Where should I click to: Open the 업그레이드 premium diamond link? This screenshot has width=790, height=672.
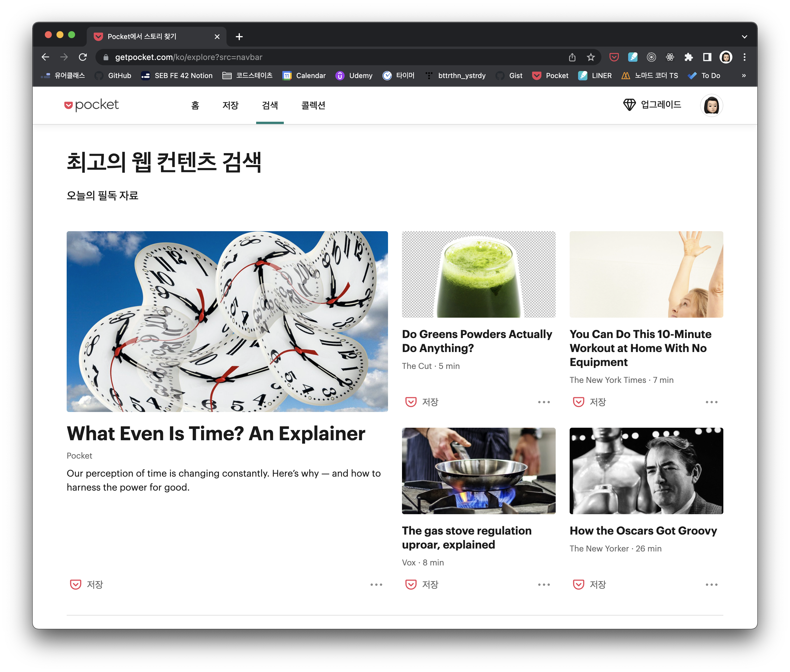(652, 104)
